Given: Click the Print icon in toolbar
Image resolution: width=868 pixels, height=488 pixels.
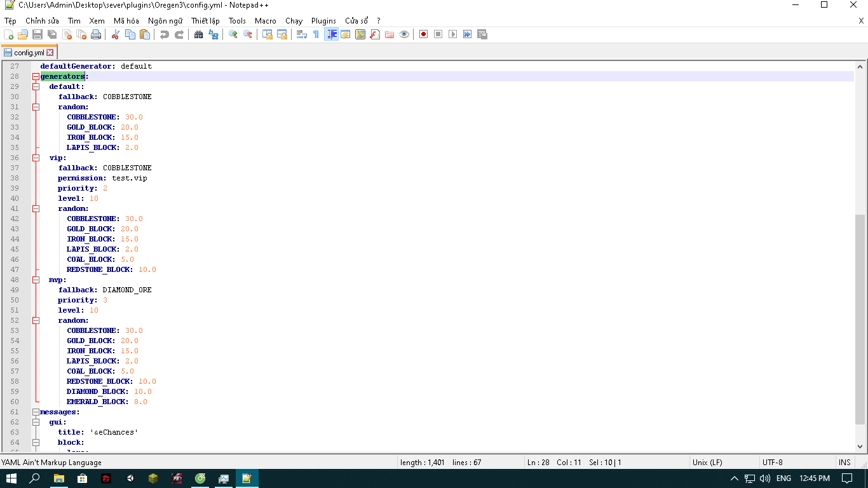Looking at the screenshot, I should pyautogui.click(x=96, y=34).
